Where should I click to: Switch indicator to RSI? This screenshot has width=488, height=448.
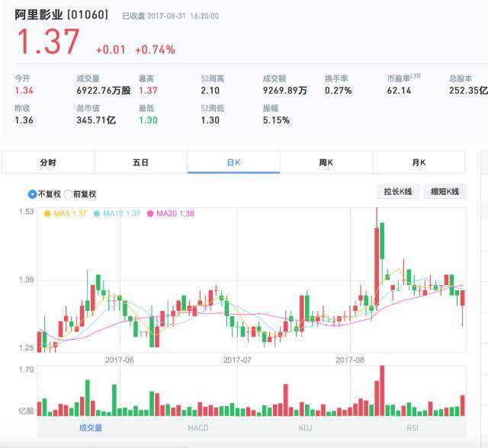click(413, 427)
